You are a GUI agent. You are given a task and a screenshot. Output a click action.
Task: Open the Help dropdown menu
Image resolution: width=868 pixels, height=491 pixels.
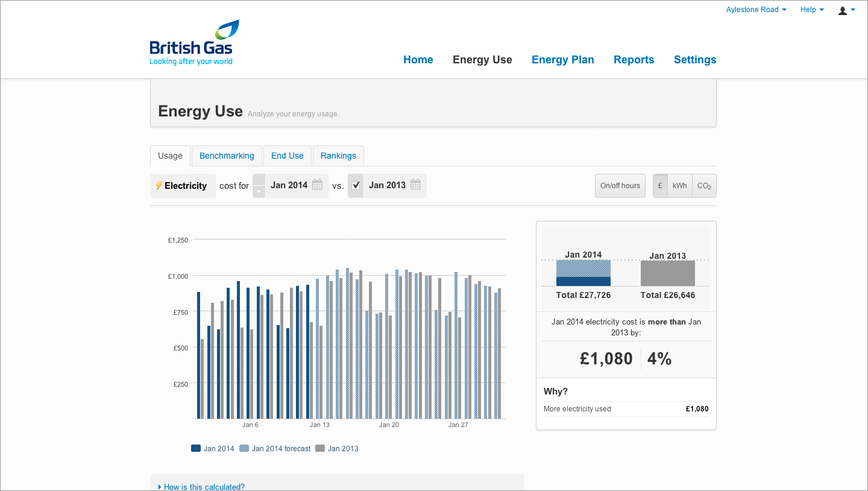point(811,10)
